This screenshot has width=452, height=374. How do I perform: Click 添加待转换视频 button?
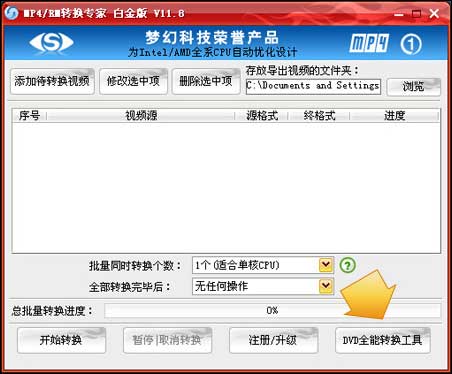pyautogui.click(x=52, y=81)
